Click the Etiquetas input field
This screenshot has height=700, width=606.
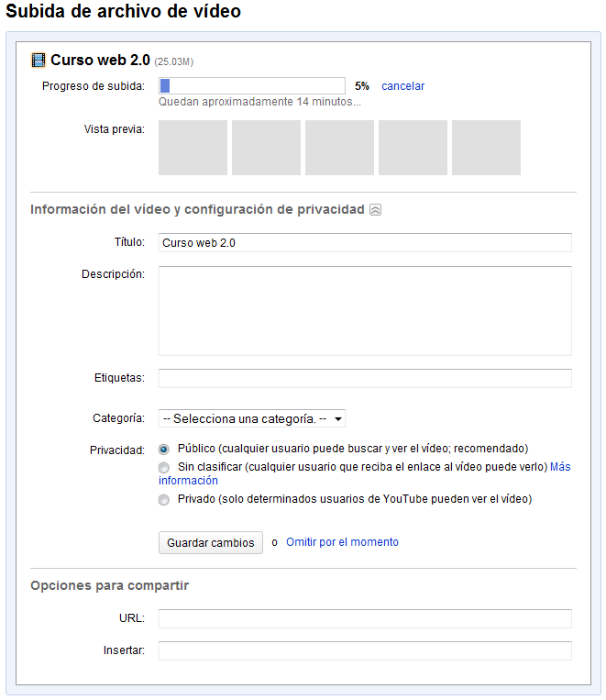[365, 379]
